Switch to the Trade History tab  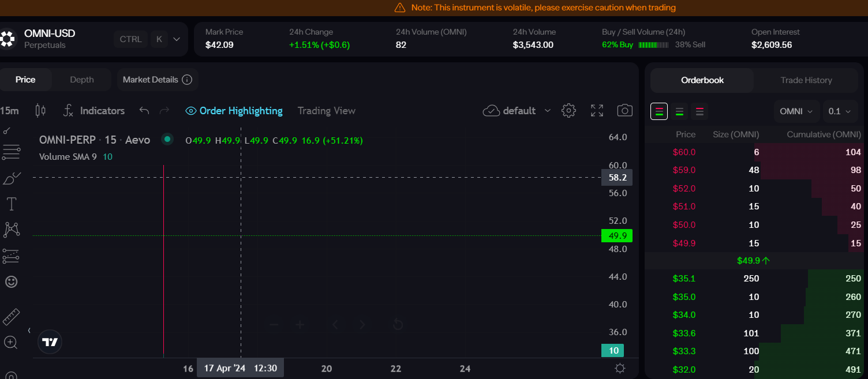click(806, 80)
